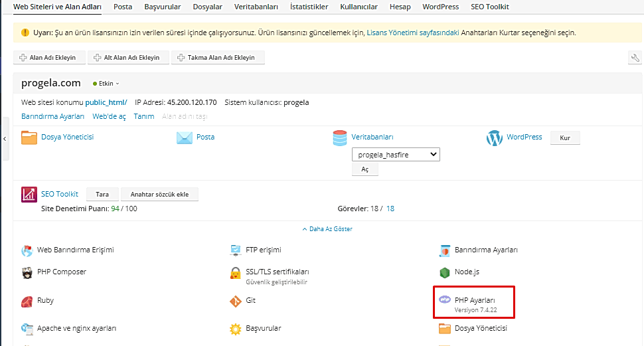The image size is (644, 346).
Task: Click the Takma Alan Adı Ekleyin button
Action: click(x=218, y=58)
